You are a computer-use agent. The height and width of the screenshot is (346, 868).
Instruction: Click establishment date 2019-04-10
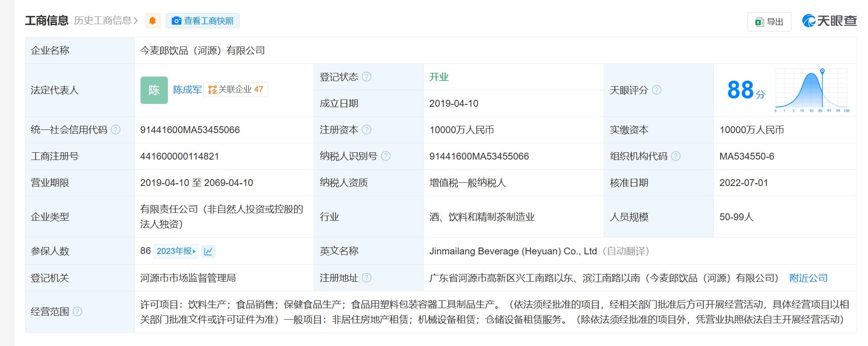(x=454, y=103)
